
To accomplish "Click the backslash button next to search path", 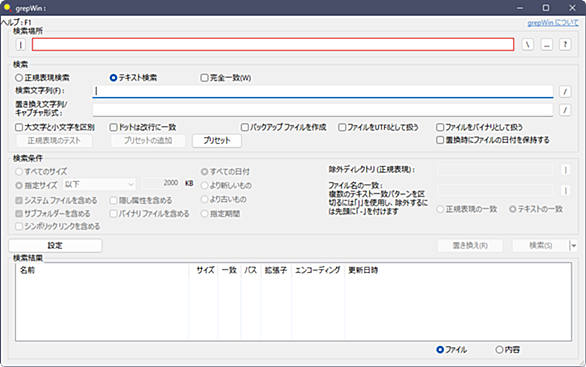I will click(x=528, y=45).
